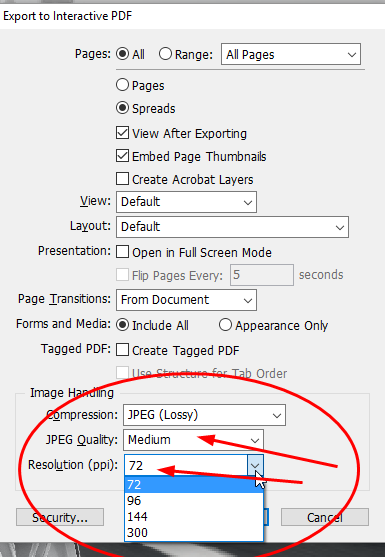Viewport: 385px width, 557px height.
Task: Open the JPEG Quality dropdown
Action: [x=194, y=440]
